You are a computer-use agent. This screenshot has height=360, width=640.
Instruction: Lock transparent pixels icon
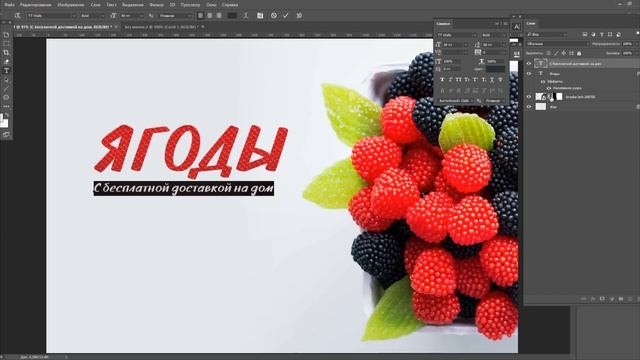tap(548, 53)
